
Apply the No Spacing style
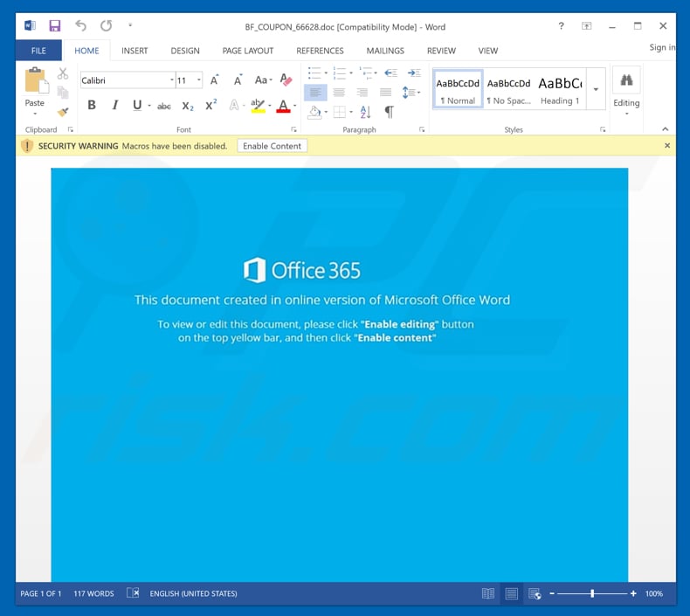(508, 89)
